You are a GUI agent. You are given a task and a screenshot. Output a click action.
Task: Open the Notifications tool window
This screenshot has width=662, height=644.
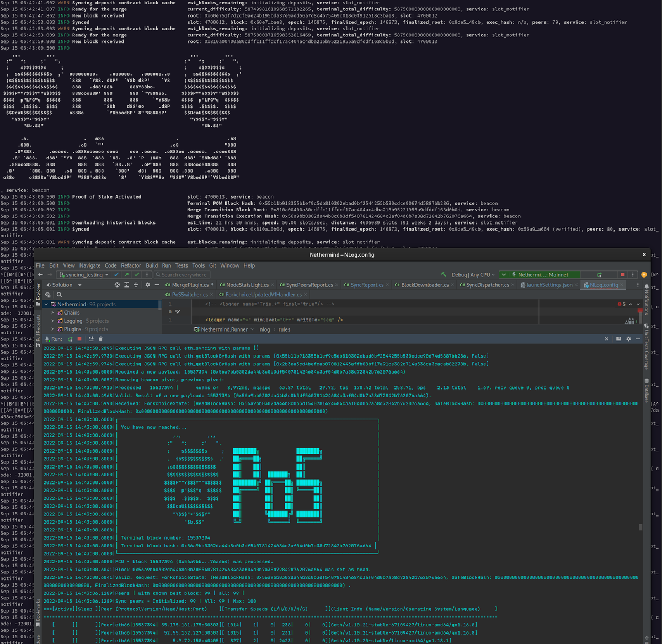point(647,299)
